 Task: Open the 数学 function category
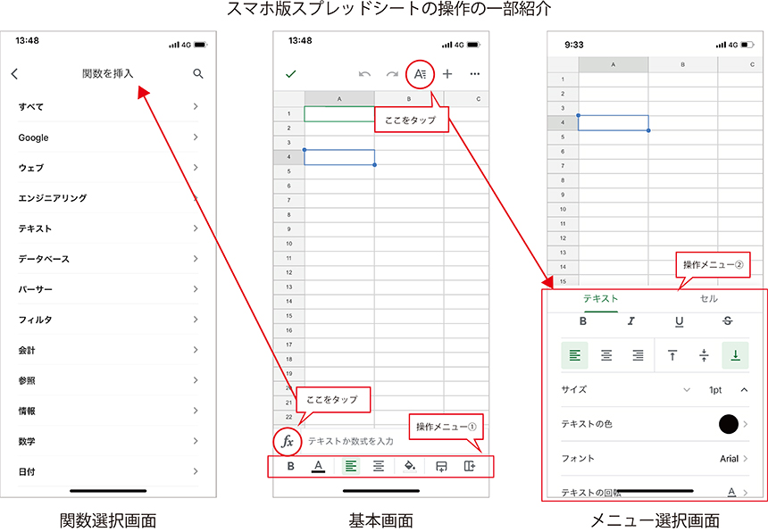pyautogui.click(x=108, y=441)
